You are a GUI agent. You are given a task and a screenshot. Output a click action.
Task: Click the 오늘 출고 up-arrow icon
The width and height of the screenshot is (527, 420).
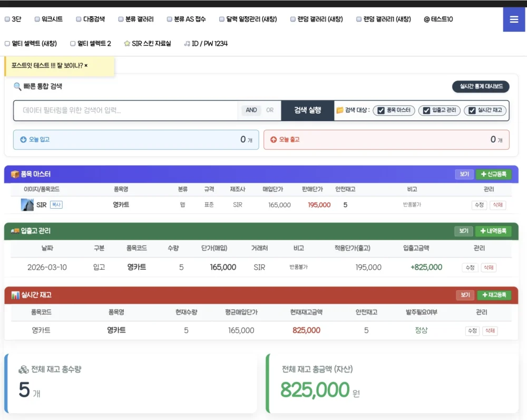coord(274,140)
